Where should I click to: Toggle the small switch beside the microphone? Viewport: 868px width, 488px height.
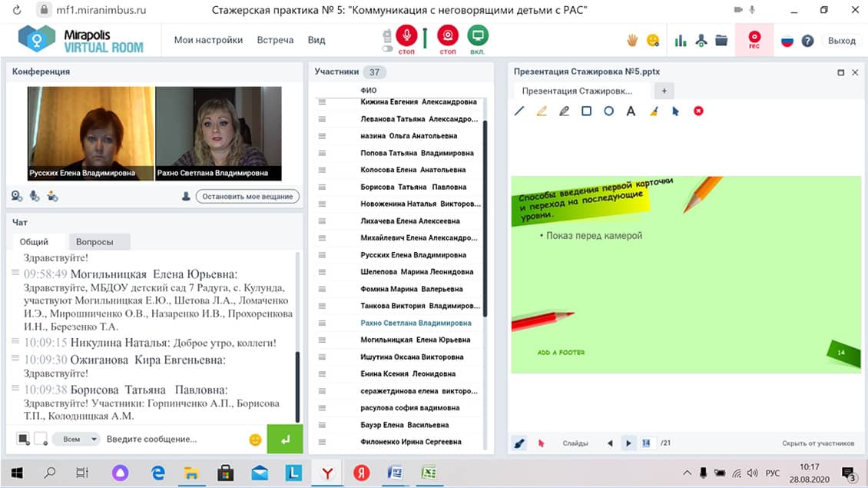(387, 48)
